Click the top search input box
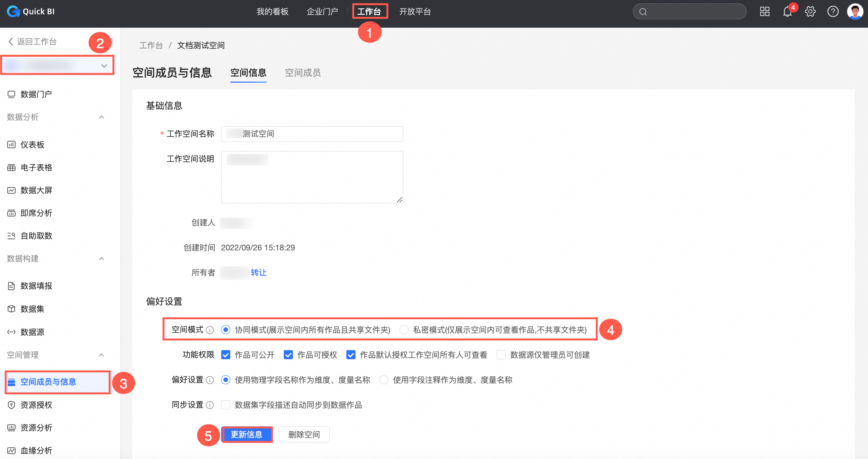The width and height of the screenshot is (868, 459). pos(689,11)
